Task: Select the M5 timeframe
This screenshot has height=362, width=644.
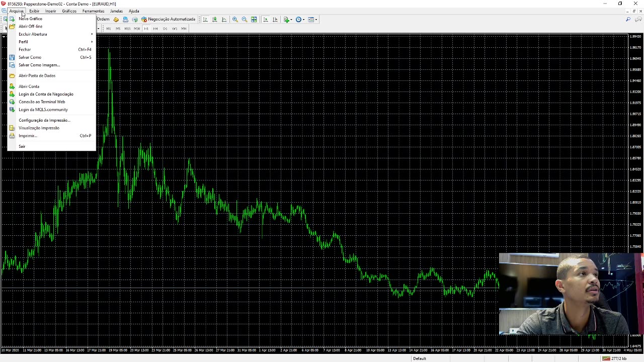Action: point(118,29)
